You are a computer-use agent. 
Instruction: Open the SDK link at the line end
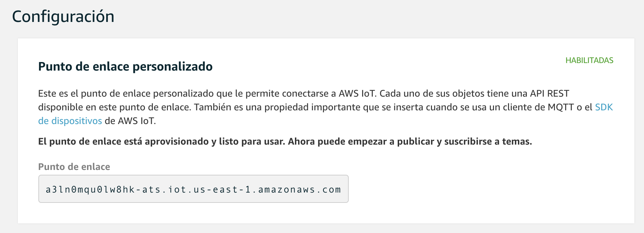(x=604, y=107)
